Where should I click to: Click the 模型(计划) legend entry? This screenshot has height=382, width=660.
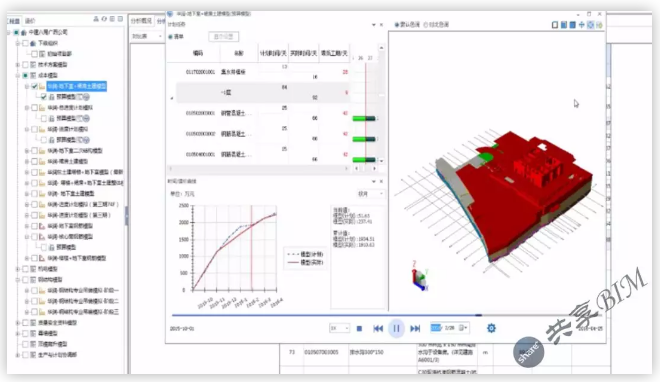[x=305, y=254]
